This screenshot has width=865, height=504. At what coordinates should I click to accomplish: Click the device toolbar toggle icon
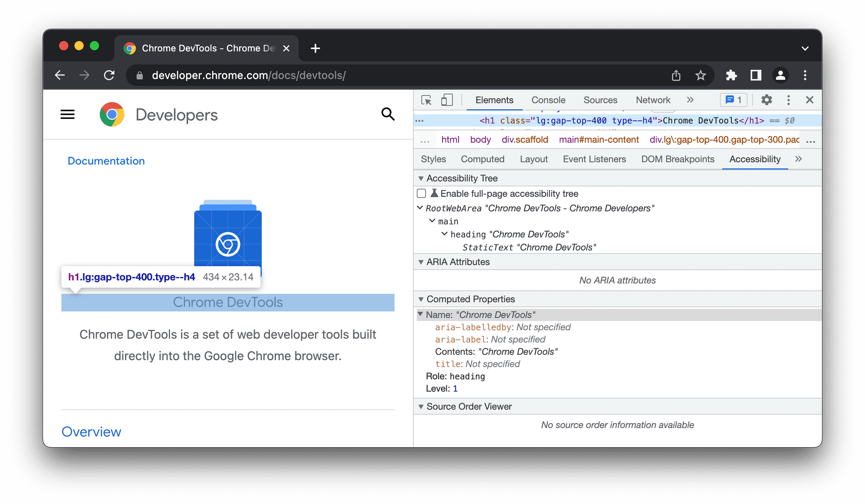pyautogui.click(x=447, y=100)
